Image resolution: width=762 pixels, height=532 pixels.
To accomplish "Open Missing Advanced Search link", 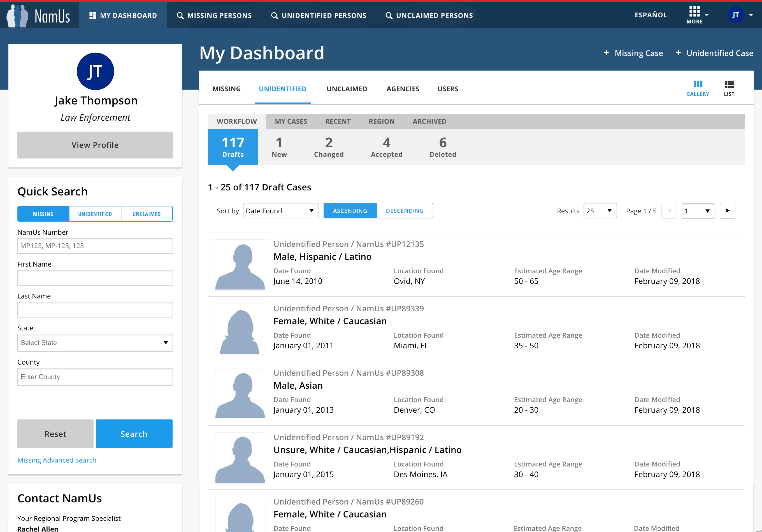I will pos(57,460).
